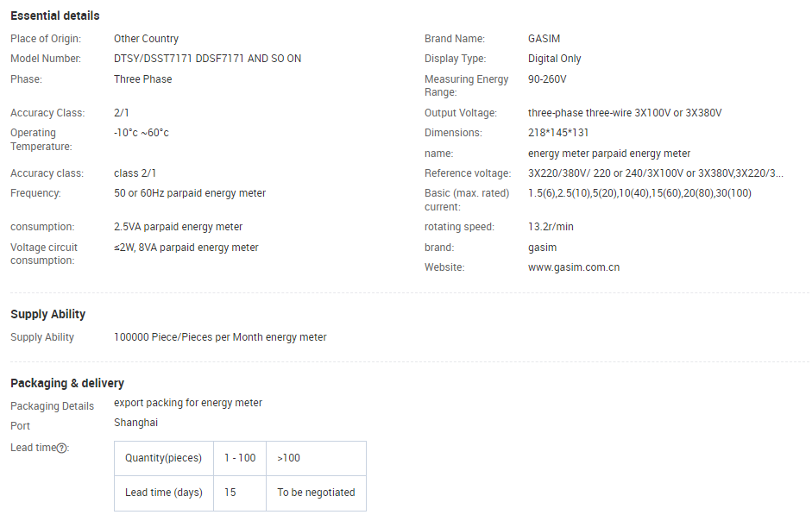This screenshot has width=812, height=521.
Task: Click the Shanghai port value
Action: [135, 423]
